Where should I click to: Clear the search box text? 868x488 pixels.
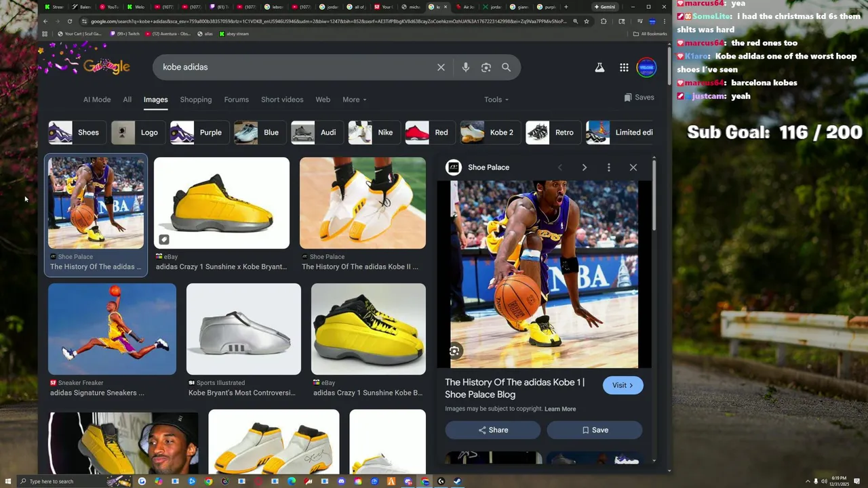tap(441, 67)
